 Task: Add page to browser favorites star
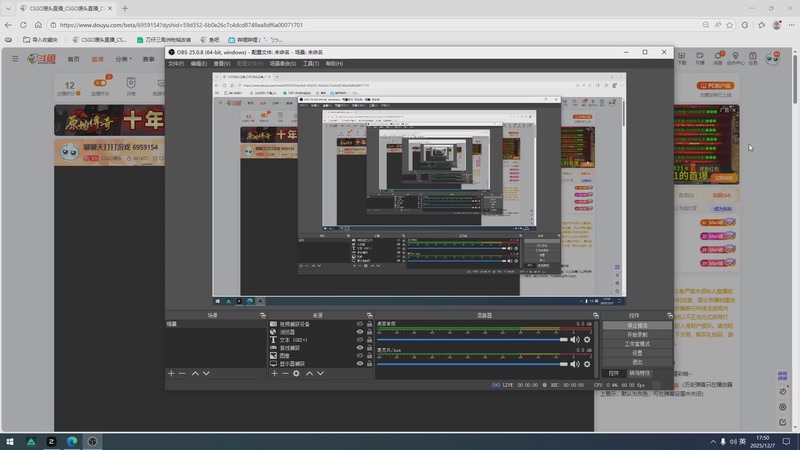(x=730, y=24)
